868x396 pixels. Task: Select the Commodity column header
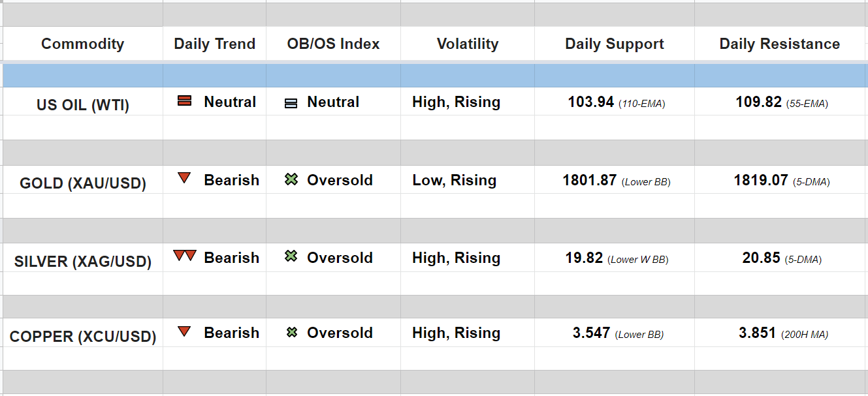point(82,44)
